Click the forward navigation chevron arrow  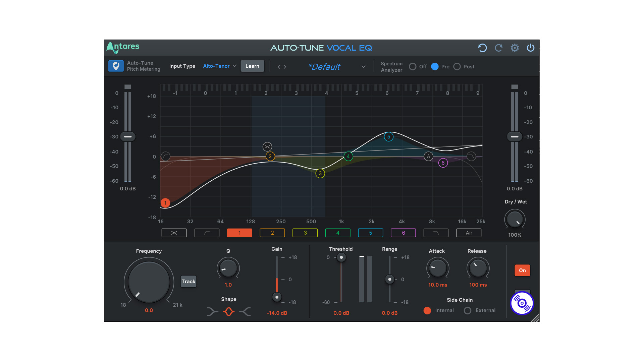pyautogui.click(x=285, y=67)
